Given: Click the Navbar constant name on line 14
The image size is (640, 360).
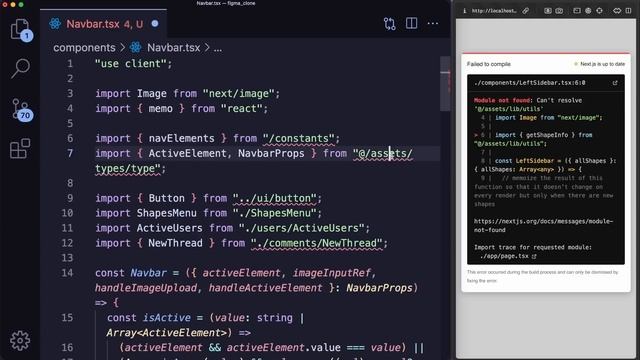Looking at the screenshot, I should point(148,273).
